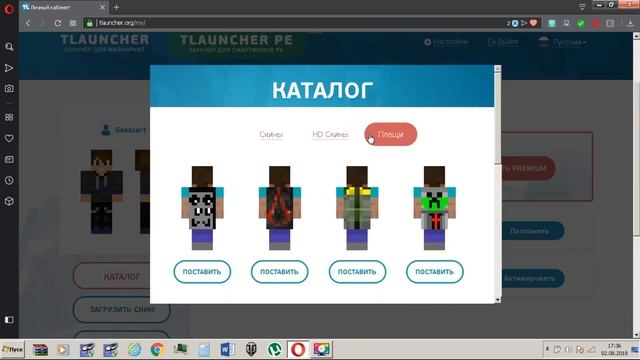
Task: Apply the red Assassin logo cape
Action: (x=280, y=272)
